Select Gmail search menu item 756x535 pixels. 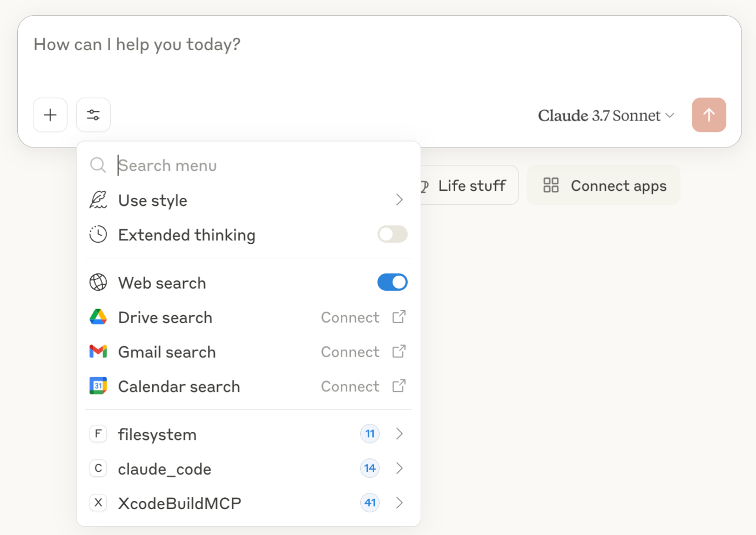coord(248,351)
